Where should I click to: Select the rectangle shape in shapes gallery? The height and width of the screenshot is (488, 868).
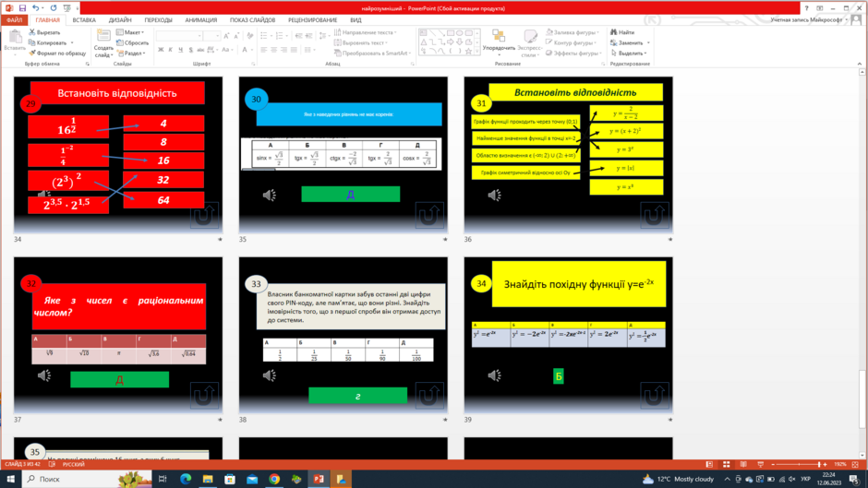(450, 33)
